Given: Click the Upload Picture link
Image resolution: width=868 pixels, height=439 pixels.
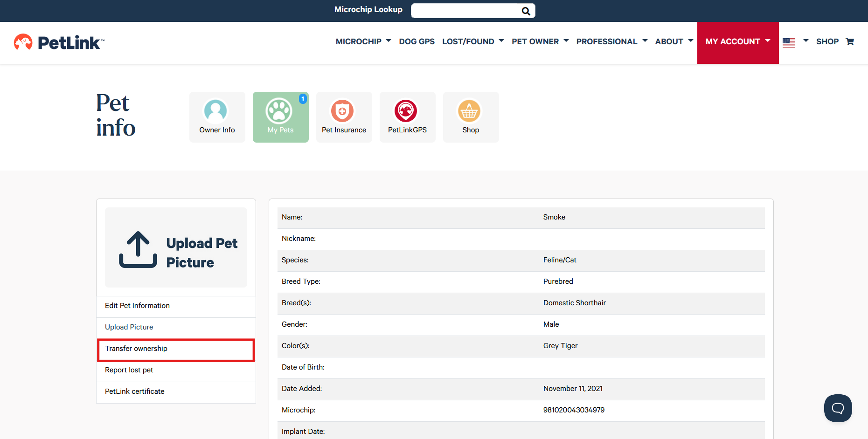Looking at the screenshot, I should (x=129, y=327).
